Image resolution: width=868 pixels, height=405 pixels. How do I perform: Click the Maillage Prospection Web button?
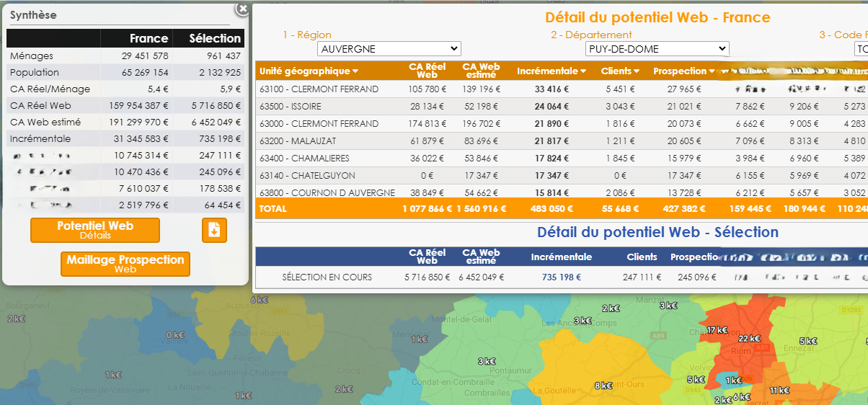(x=125, y=264)
